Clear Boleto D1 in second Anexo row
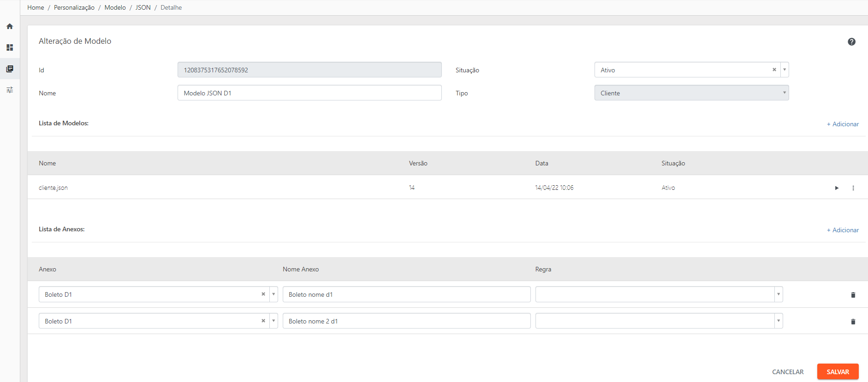868x382 pixels. [x=263, y=321]
